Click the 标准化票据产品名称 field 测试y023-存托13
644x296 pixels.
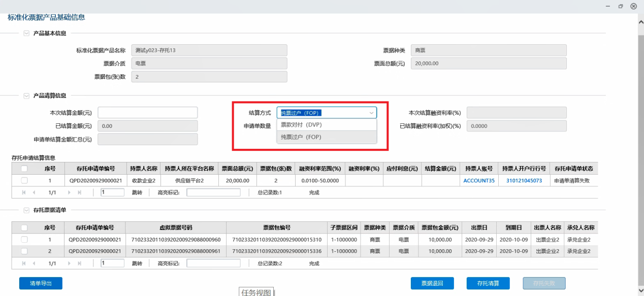[209, 50]
